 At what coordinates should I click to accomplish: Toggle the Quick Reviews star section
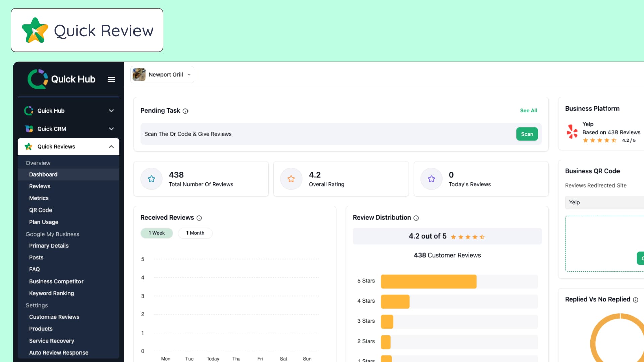coord(29,146)
